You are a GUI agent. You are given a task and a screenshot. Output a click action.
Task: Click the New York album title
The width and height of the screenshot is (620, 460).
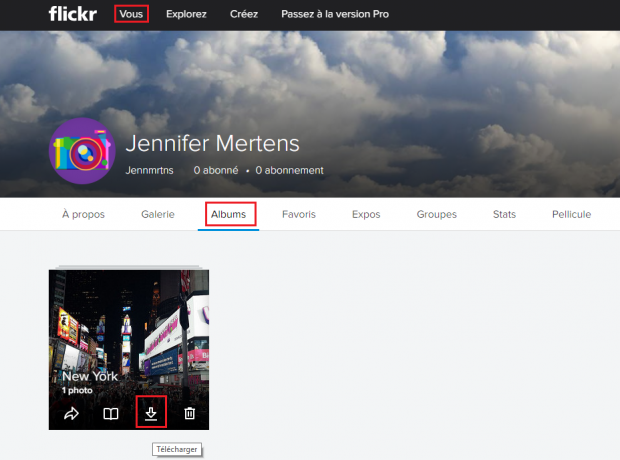(x=90, y=376)
